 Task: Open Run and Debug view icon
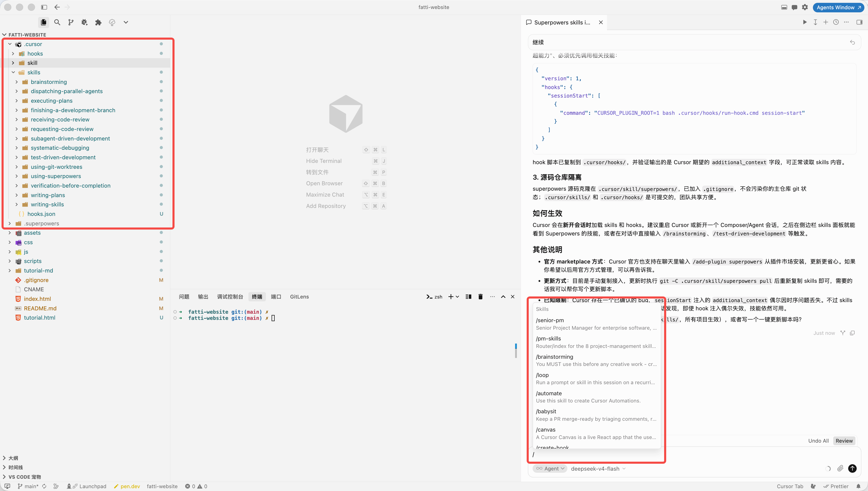click(x=84, y=22)
